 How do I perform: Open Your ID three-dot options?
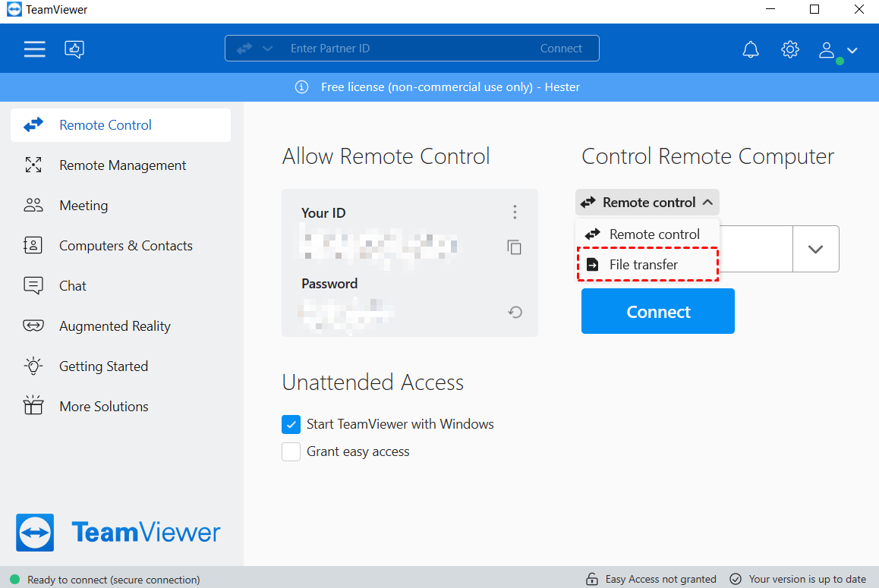pyautogui.click(x=515, y=212)
